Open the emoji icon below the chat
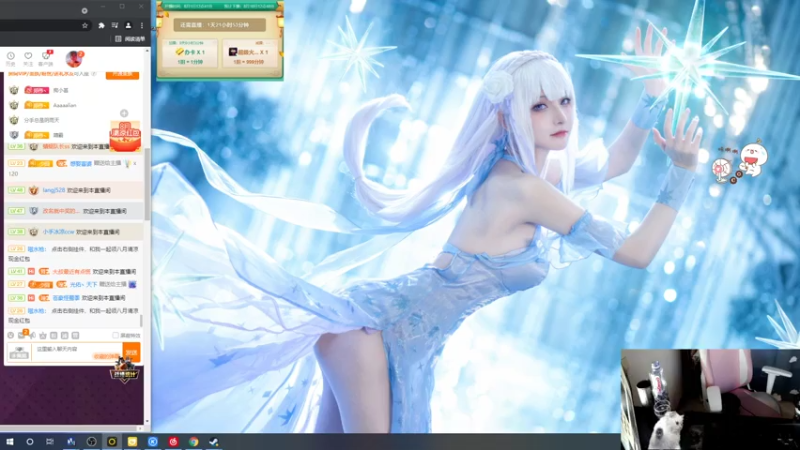This screenshot has height=450, width=800. pos(11,335)
